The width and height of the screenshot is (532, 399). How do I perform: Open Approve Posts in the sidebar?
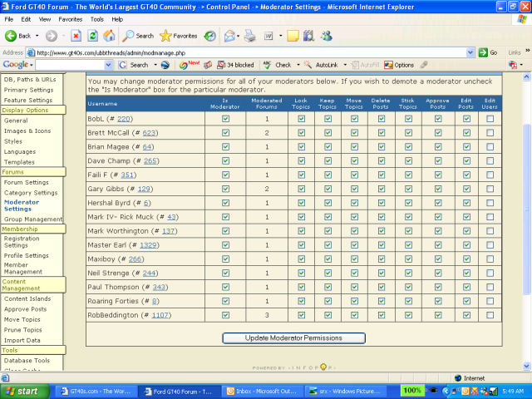pos(25,309)
